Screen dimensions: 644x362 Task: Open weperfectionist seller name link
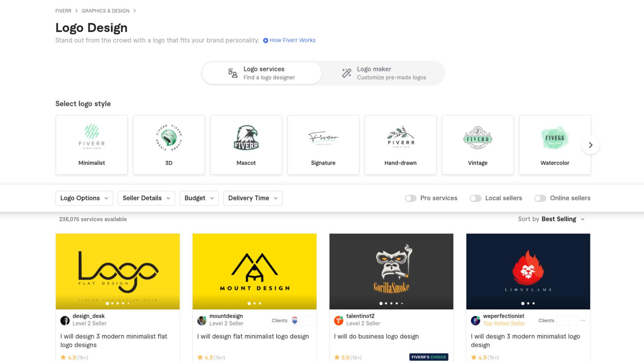pos(503,316)
